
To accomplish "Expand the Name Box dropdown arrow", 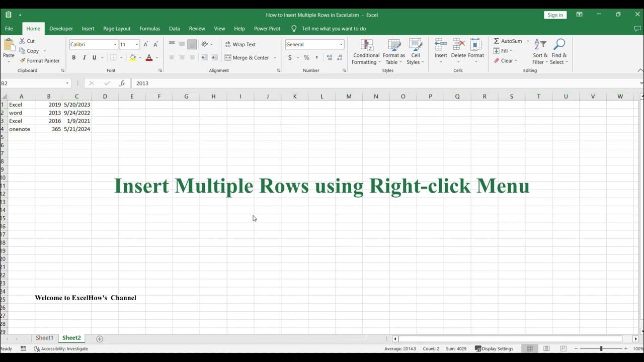I will [67, 83].
